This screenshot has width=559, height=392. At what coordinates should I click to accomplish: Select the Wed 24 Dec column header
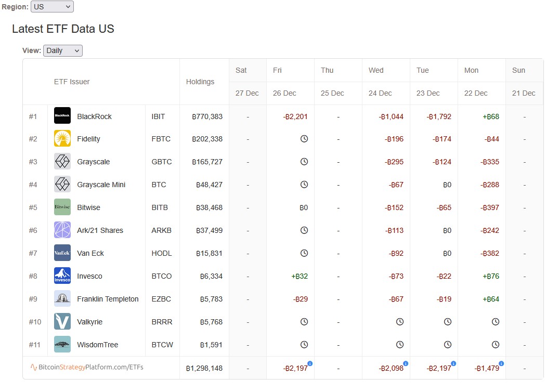coord(386,82)
